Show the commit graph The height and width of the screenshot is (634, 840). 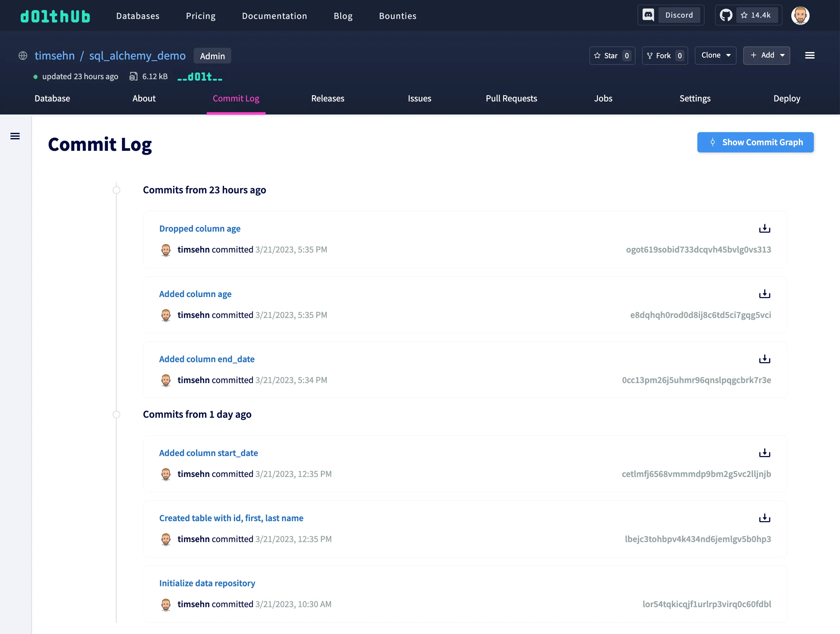coord(755,142)
